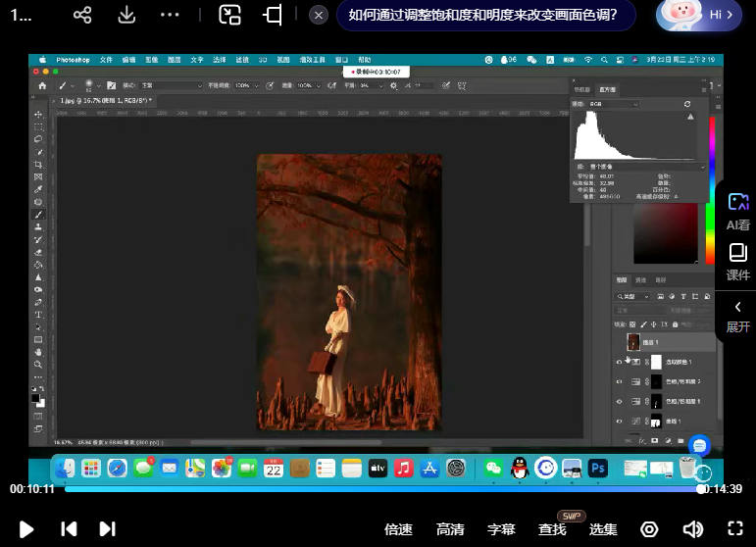Expand the 展开 side panel

tap(737, 316)
